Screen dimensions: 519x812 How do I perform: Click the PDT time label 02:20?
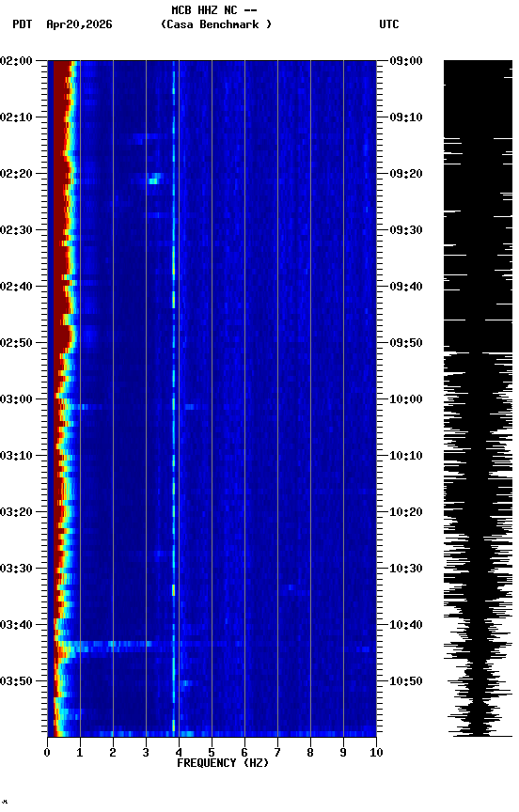[x=16, y=174]
